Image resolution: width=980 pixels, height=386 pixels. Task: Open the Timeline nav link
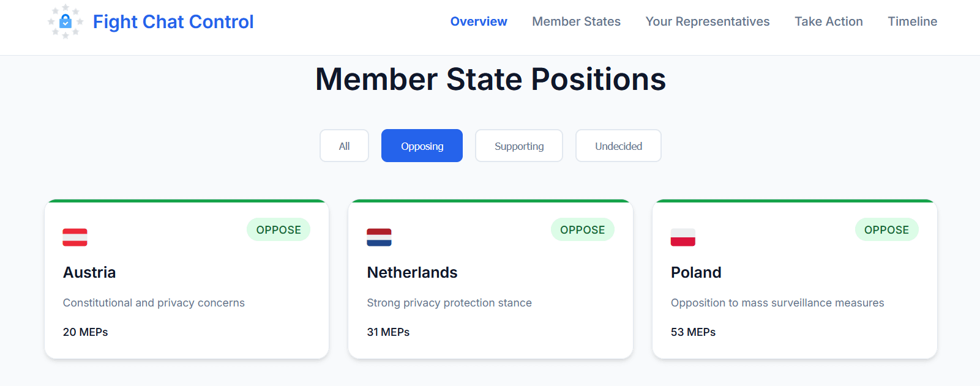point(913,21)
